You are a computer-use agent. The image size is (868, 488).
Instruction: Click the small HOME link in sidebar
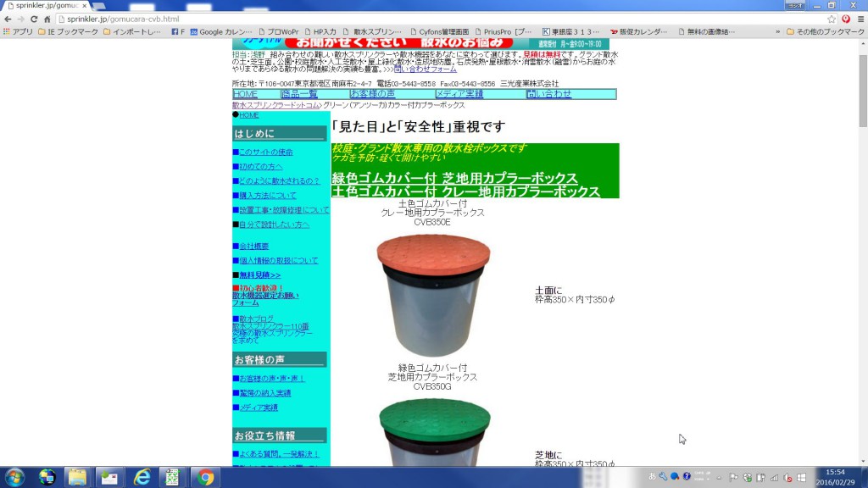(248, 115)
